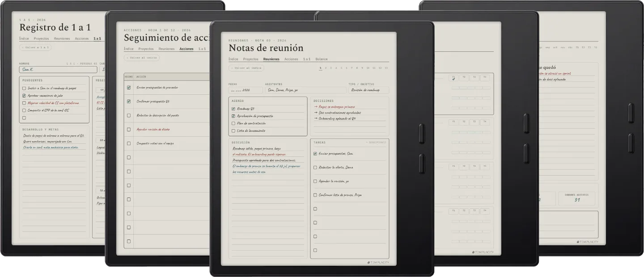
Task: Mark 'Redactar la descripción del puesto' done
Action: (x=129, y=115)
